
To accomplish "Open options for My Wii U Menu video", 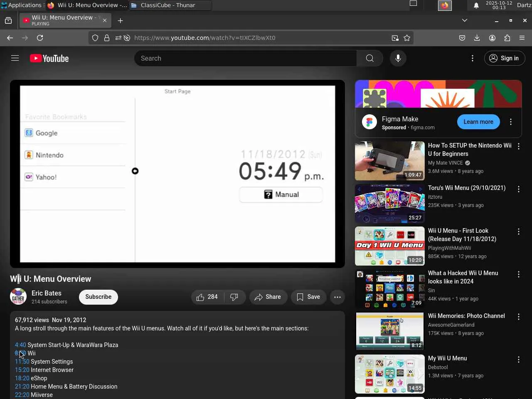I will click(519, 360).
